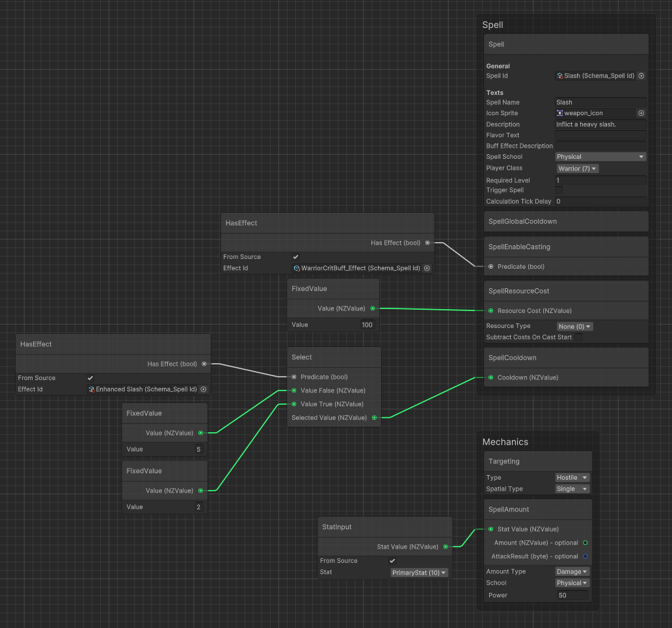The width and height of the screenshot is (672, 628).
Task: Open the Enhanced Slash Effect Id picker
Action: [202, 388]
